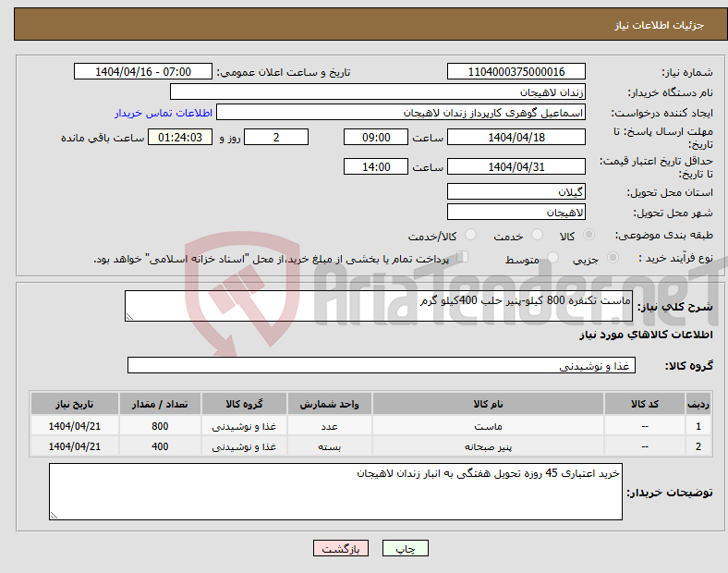Click delivery province field گیلان
The width and height of the screenshot is (728, 573).
(x=516, y=191)
